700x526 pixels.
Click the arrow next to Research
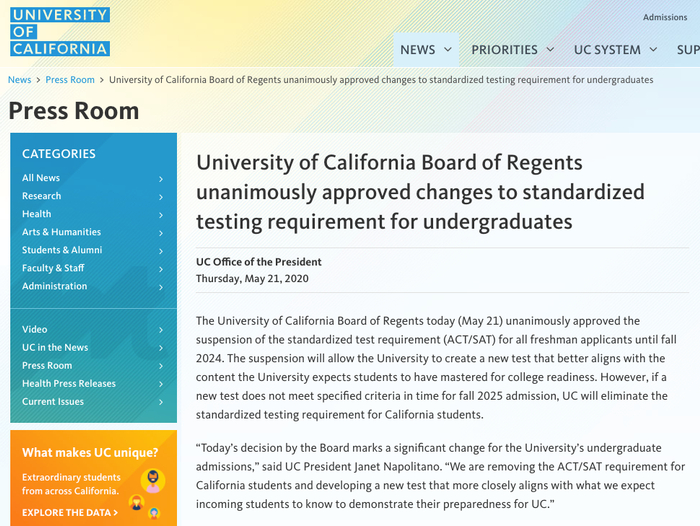pos(161,197)
